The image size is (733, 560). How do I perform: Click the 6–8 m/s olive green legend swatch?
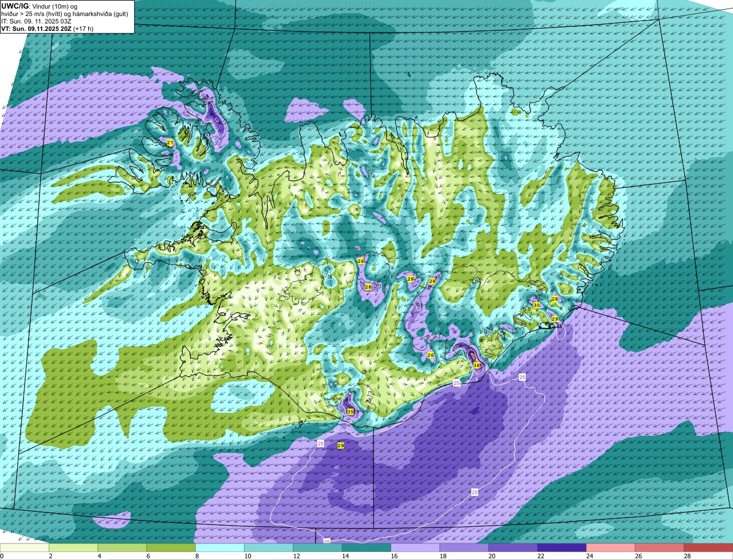(171, 547)
